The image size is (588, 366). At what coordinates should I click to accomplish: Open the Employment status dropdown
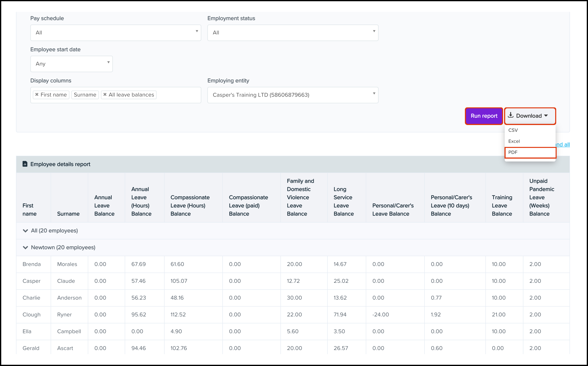click(293, 33)
